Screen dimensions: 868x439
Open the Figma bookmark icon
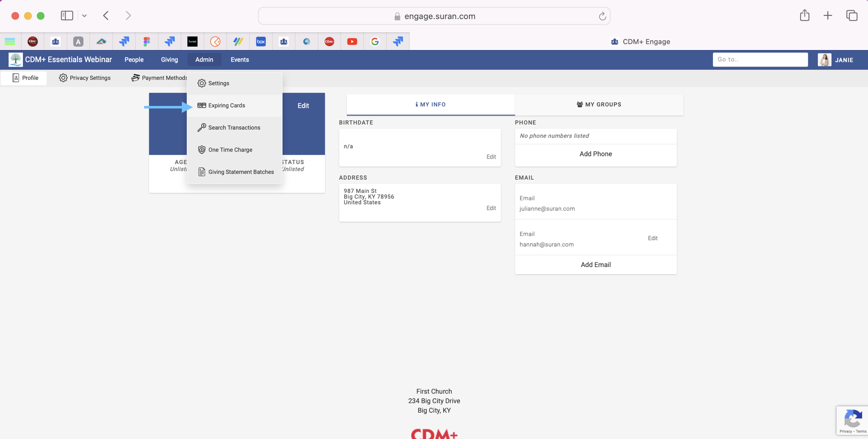[x=147, y=42]
